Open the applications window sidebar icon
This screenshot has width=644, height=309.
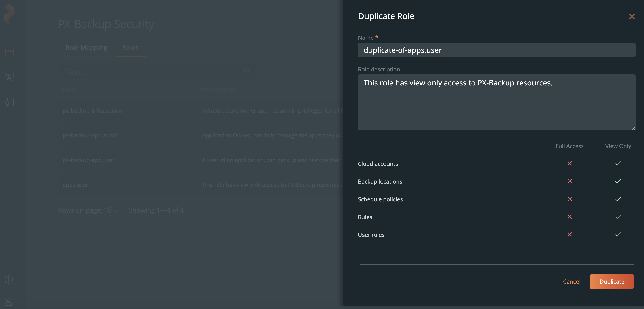tap(10, 52)
